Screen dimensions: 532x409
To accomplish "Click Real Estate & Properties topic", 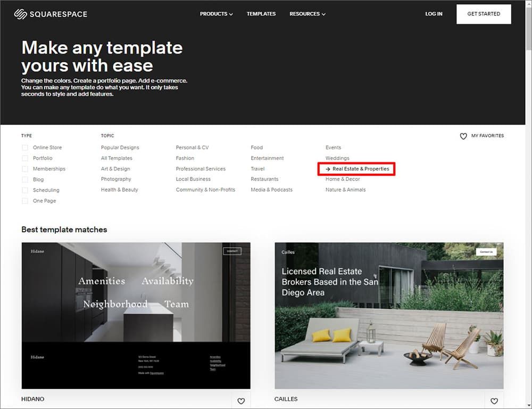I will [x=358, y=169].
